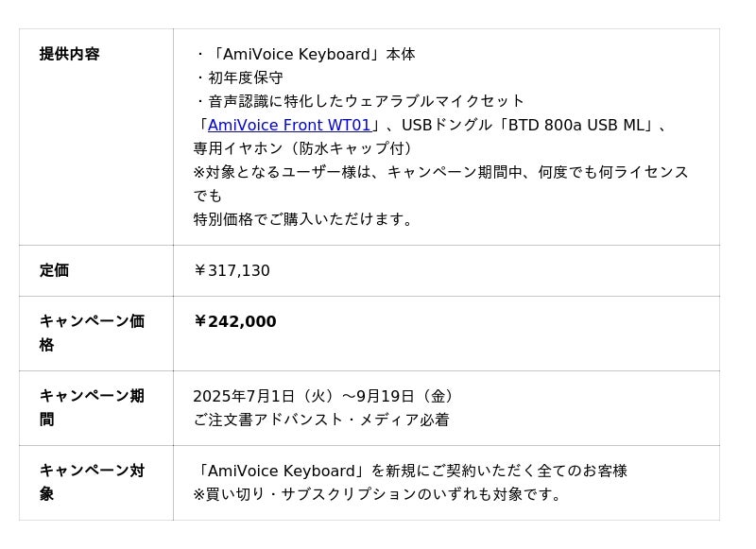Image resolution: width=756 pixels, height=549 pixels.
Task: Click the 専用イヤホン（防水キャップ付）line
Action: coord(303,148)
